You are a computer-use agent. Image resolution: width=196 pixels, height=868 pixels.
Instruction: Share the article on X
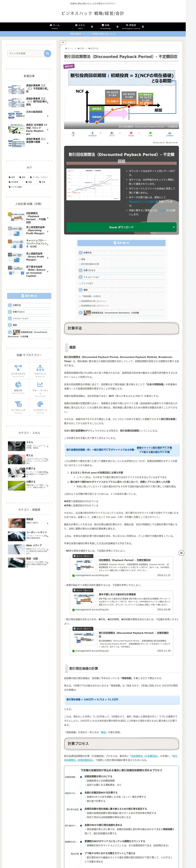(73, 134)
